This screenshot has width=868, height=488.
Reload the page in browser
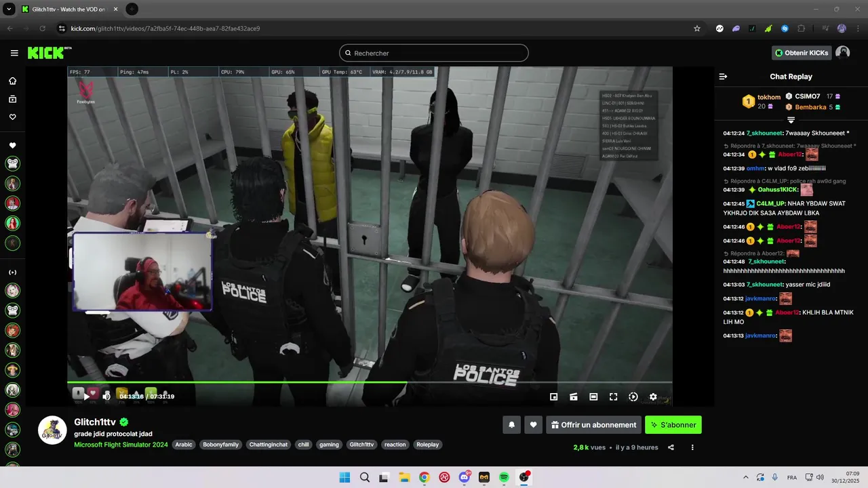click(x=42, y=28)
